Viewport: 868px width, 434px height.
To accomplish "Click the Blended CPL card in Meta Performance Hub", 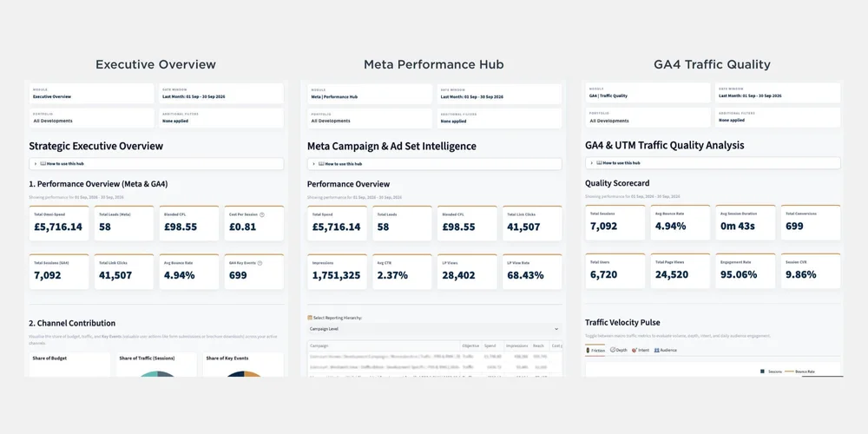I will tap(467, 224).
